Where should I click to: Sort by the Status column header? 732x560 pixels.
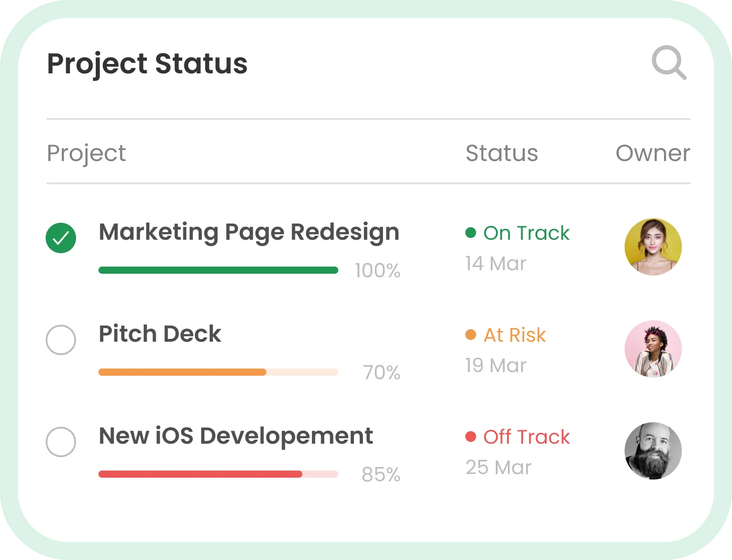click(x=502, y=153)
